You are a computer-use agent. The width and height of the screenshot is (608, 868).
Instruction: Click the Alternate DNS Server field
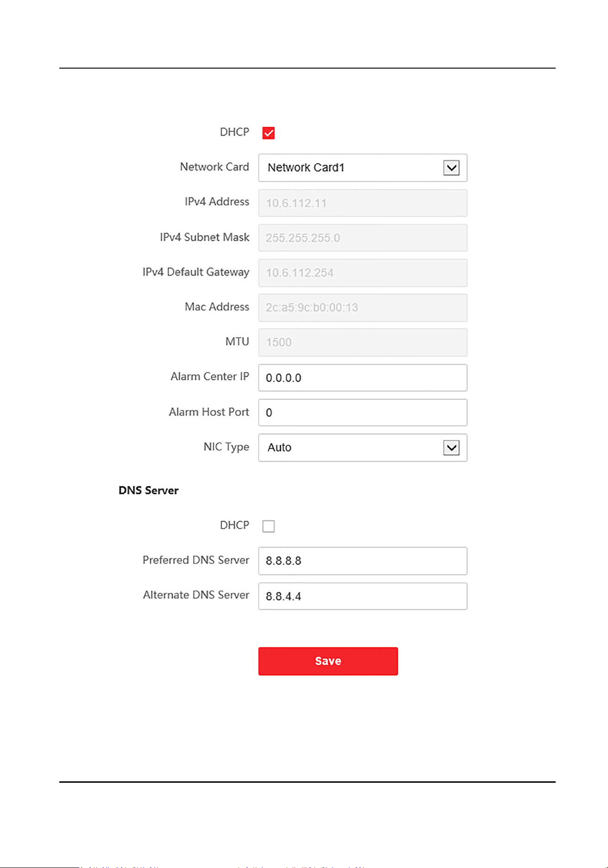click(363, 596)
